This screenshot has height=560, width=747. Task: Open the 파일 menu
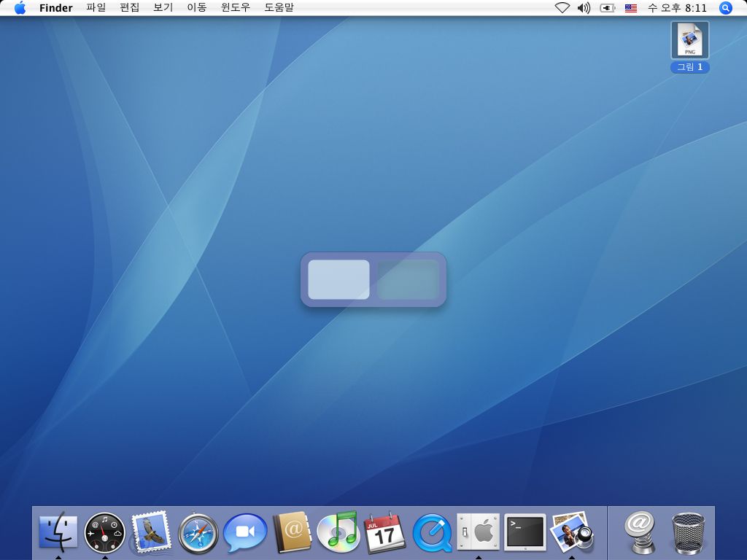(x=96, y=8)
